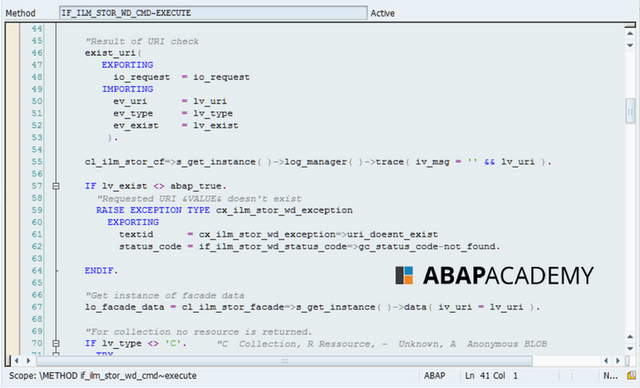Click 'io_request = io_request' on line 48
640x388 pixels.
[x=182, y=77]
